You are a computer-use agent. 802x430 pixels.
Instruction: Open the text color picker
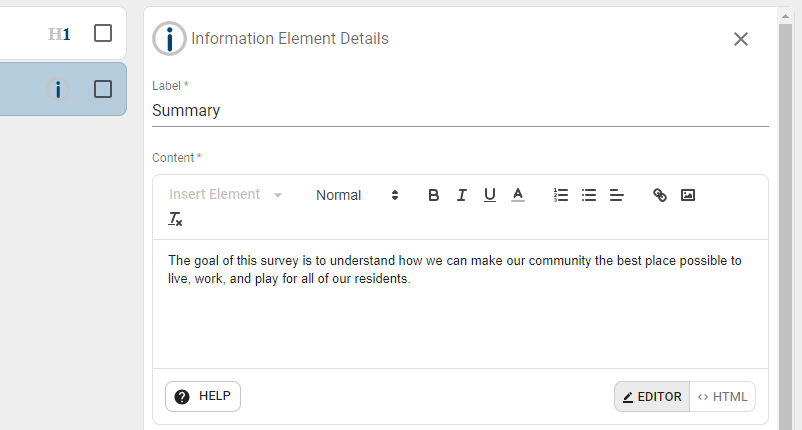tap(518, 195)
